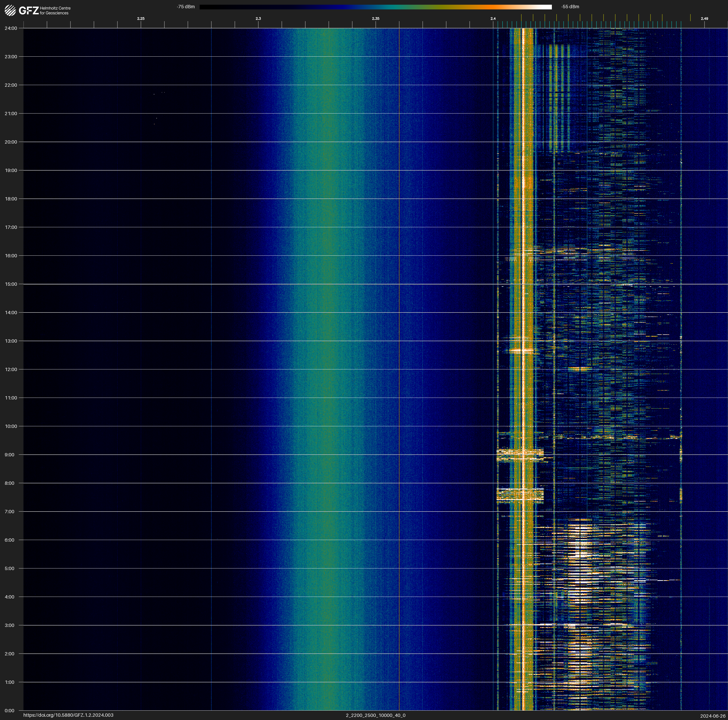
Task: Click the 2024-06-26 date label
Action: (x=713, y=716)
